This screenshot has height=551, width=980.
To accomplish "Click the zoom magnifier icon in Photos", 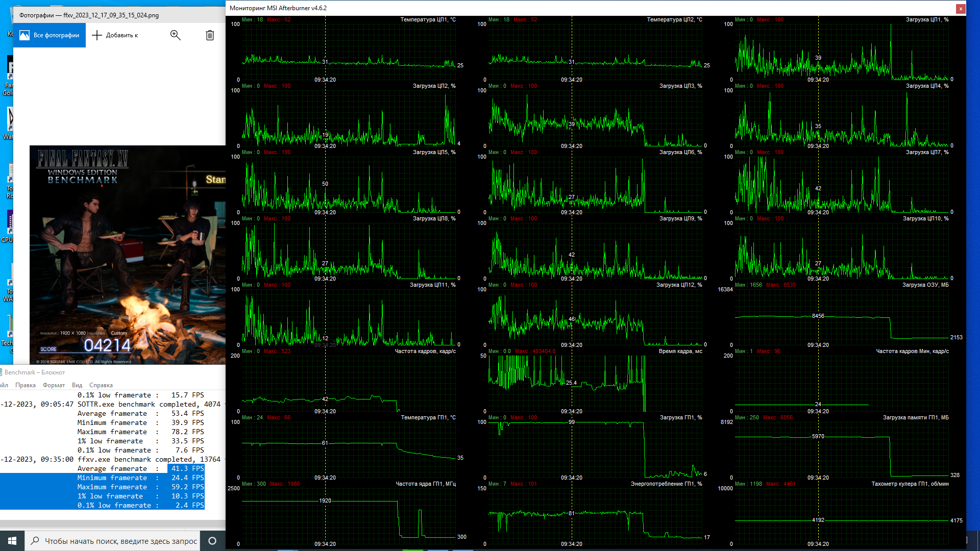I will tap(175, 35).
